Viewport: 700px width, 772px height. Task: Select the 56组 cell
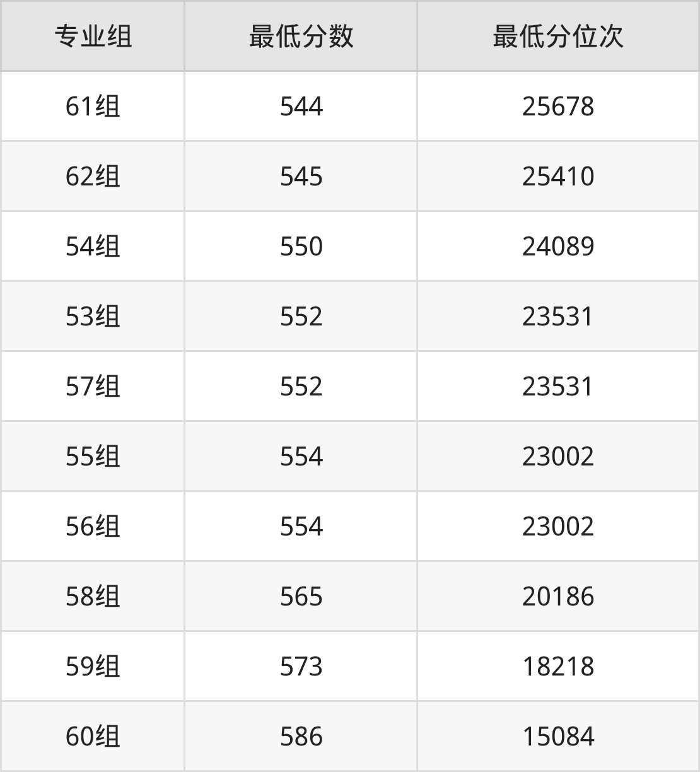click(93, 526)
